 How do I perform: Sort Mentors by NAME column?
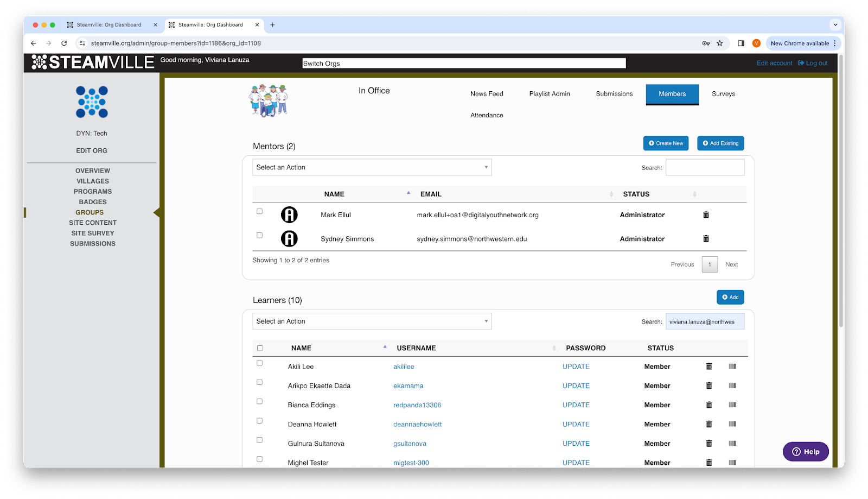click(334, 194)
